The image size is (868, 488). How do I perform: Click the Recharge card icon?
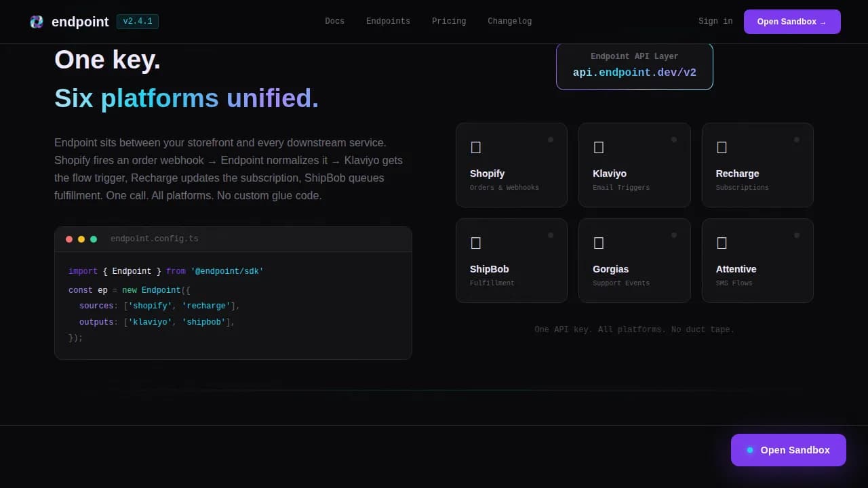(722, 147)
